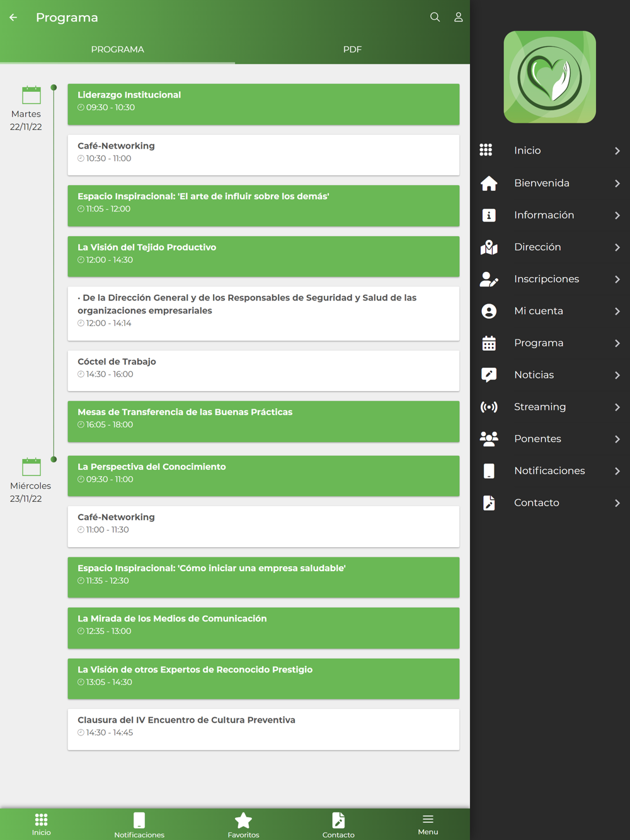Open Contacto in the bottom bar
The width and height of the screenshot is (630, 840).
pyautogui.click(x=338, y=825)
